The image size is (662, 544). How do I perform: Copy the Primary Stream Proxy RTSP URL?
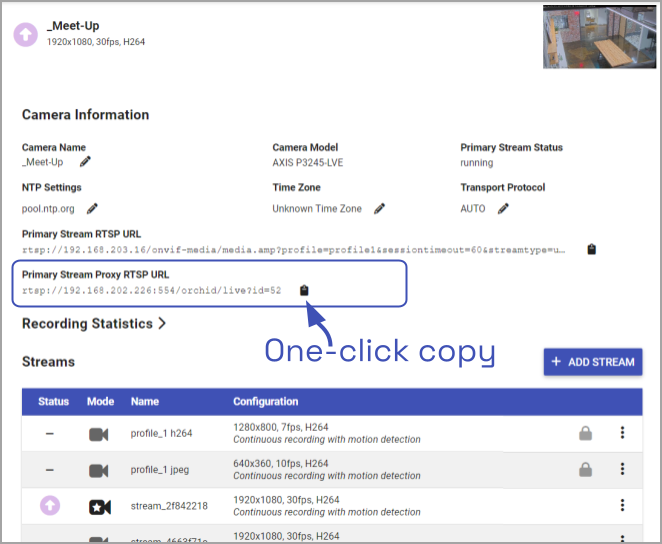[304, 290]
